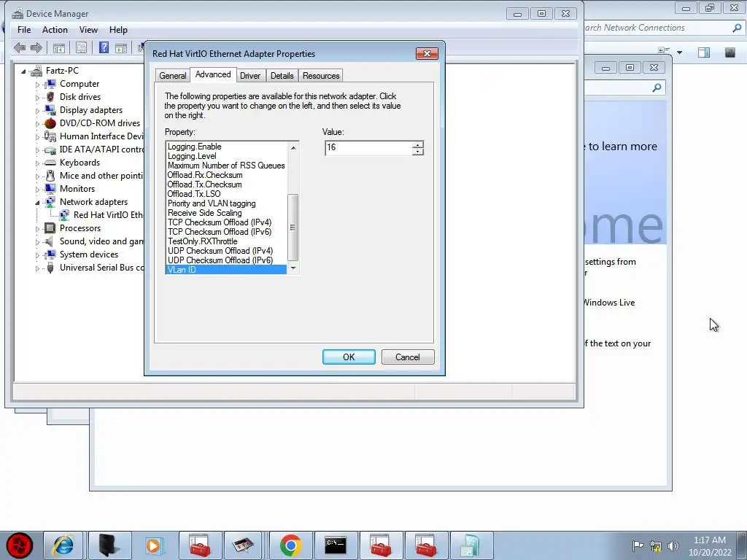Switch to the General tab
The width and height of the screenshot is (747, 560).
(x=172, y=76)
